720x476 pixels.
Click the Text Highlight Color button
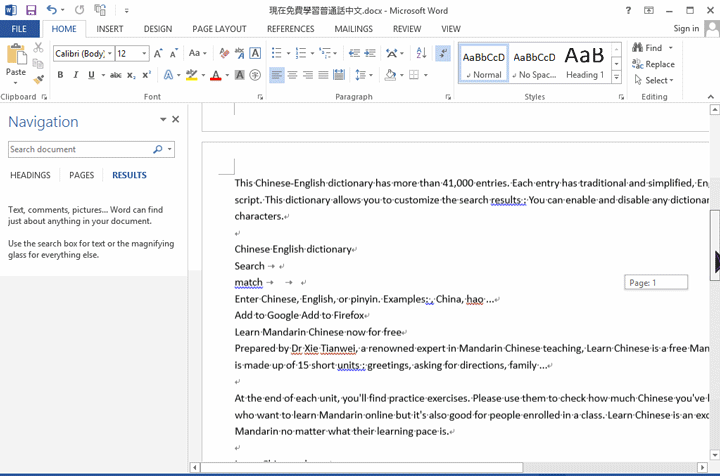[x=191, y=75]
